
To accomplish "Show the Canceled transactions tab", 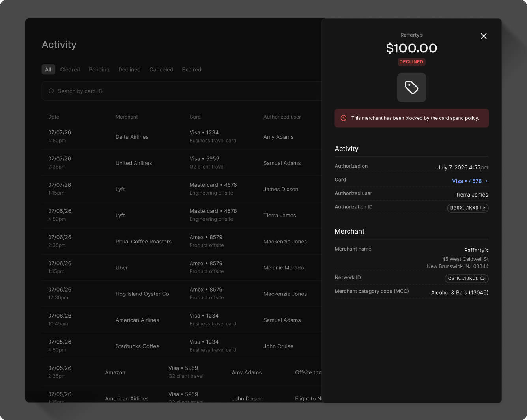I will [x=161, y=69].
